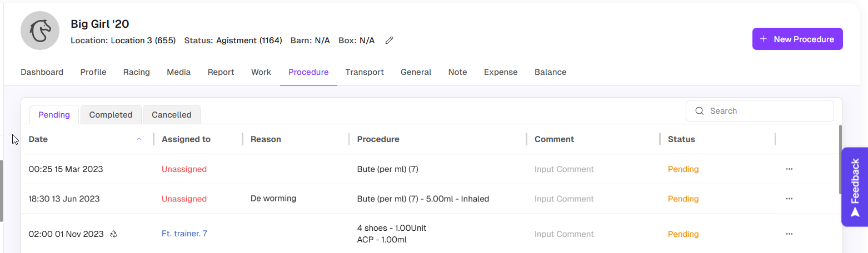The width and height of the screenshot is (868, 253).
Task: Click the magnifier icon in the search box
Action: [x=700, y=111]
